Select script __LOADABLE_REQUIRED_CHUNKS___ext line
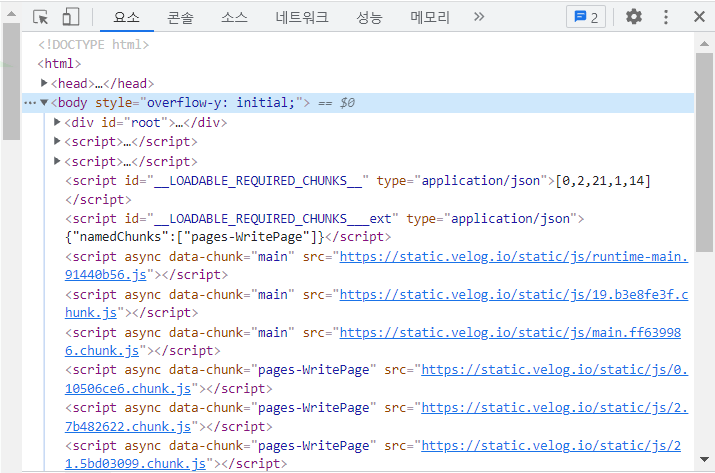 tap(325, 228)
